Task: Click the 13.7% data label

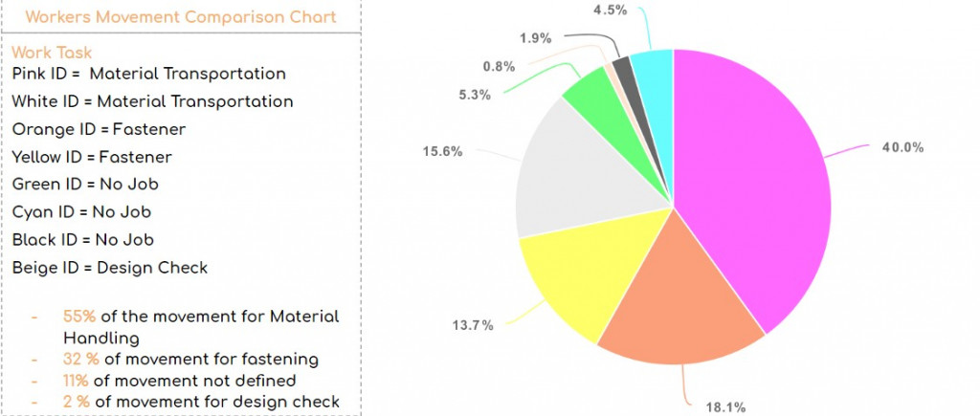Action: [x=472, y=325]
